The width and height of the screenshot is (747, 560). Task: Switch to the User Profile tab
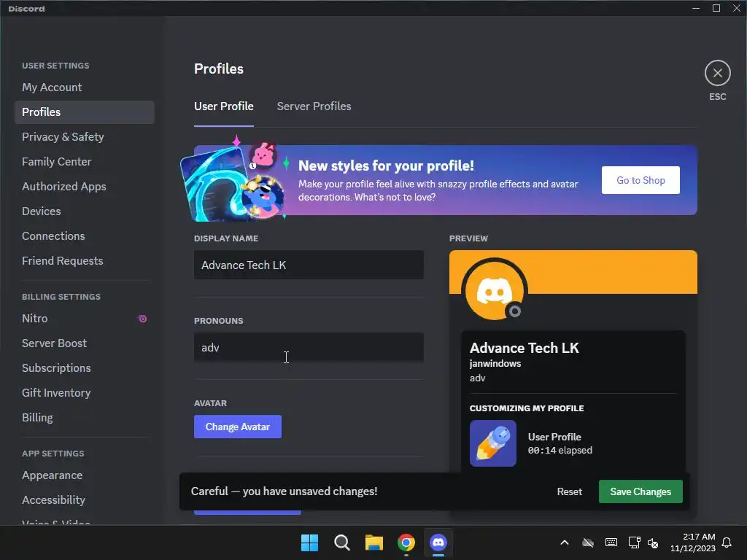tap(223, 106)
